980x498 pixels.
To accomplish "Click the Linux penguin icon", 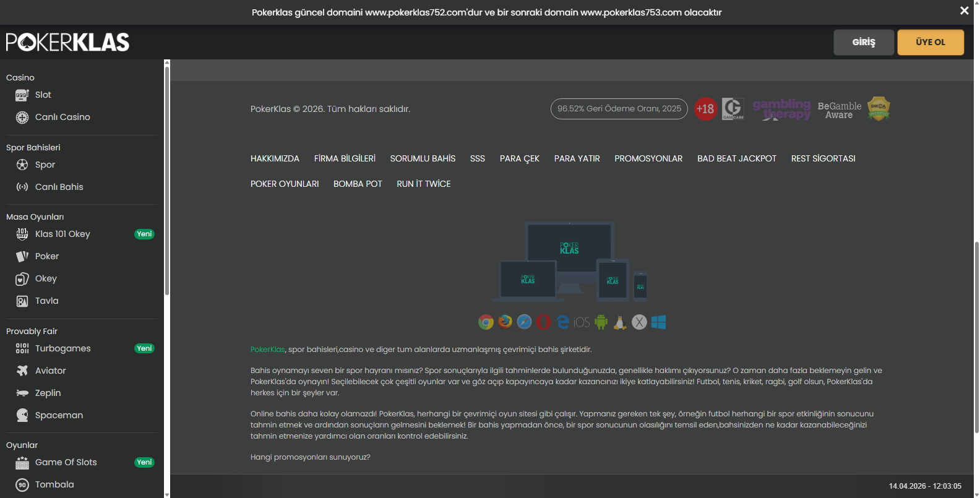I will (620, 322).
